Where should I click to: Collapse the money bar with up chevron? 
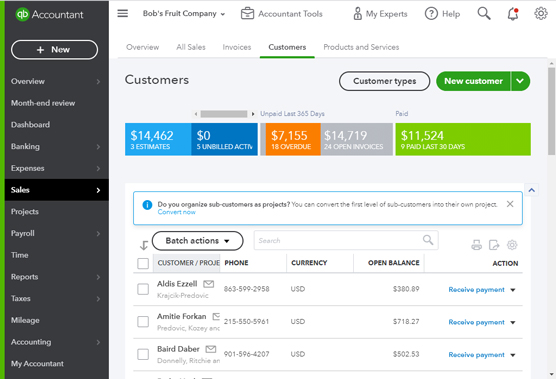pyautogui.click(x=532, y=190)
